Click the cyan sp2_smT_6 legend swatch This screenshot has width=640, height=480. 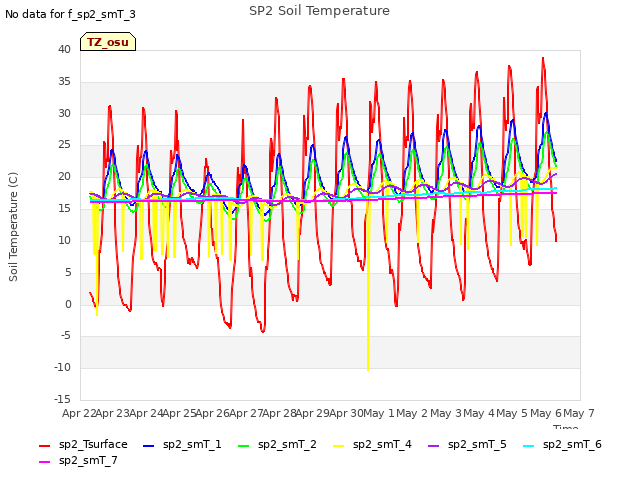point(528,446)
